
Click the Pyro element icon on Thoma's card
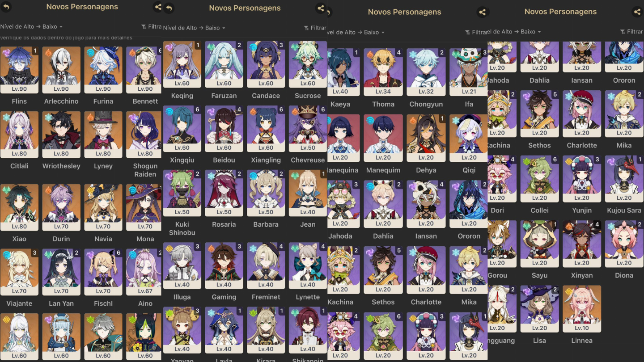pos(370,55)
